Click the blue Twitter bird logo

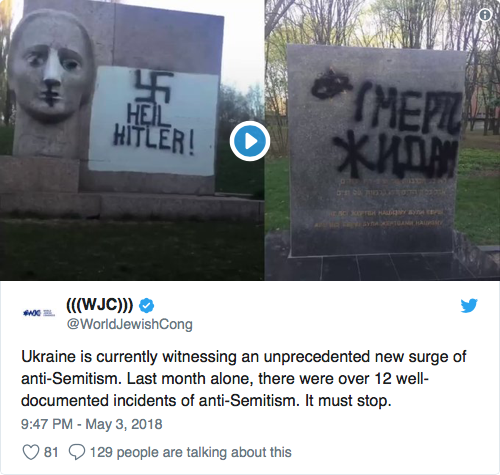[x=469, y=306]
